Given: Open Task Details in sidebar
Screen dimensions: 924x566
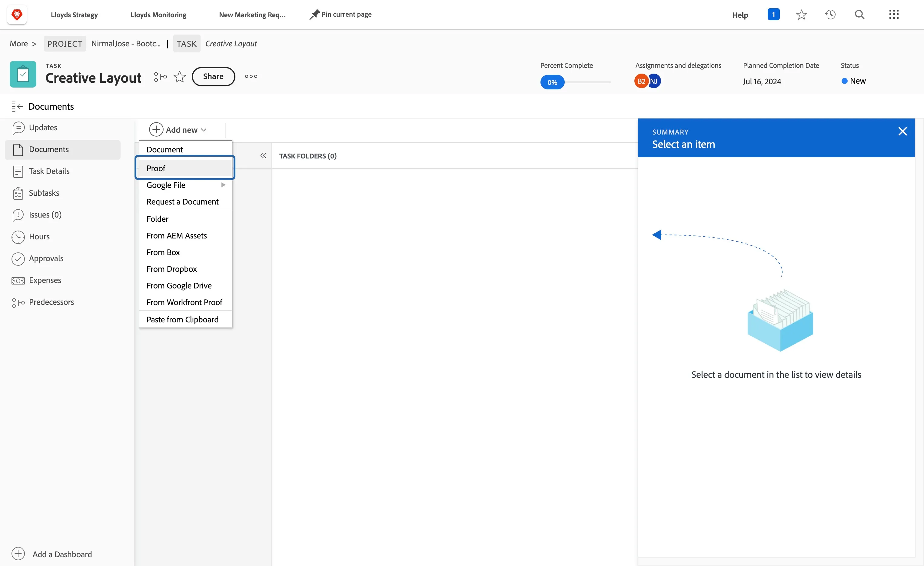Looking at the screenshot, I should (63, 171).
